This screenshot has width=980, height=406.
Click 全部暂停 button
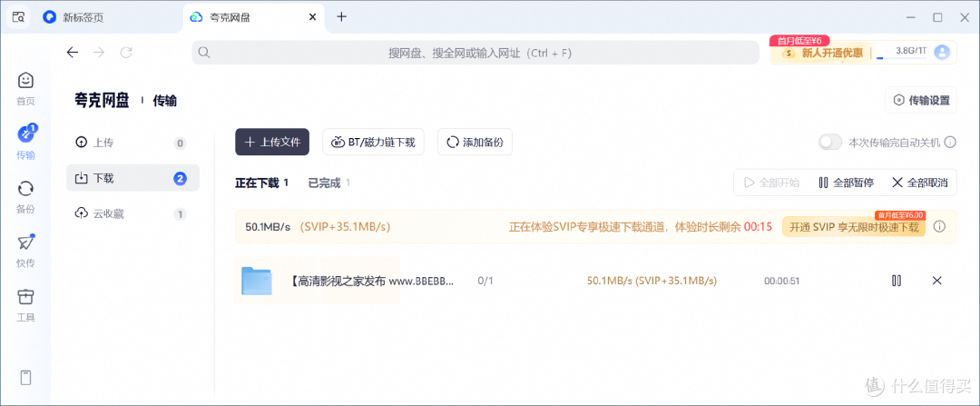coord(846,183)
